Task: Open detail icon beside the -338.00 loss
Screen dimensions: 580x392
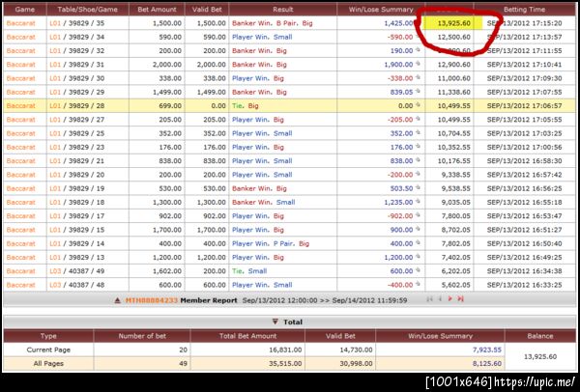Action: 418,77
